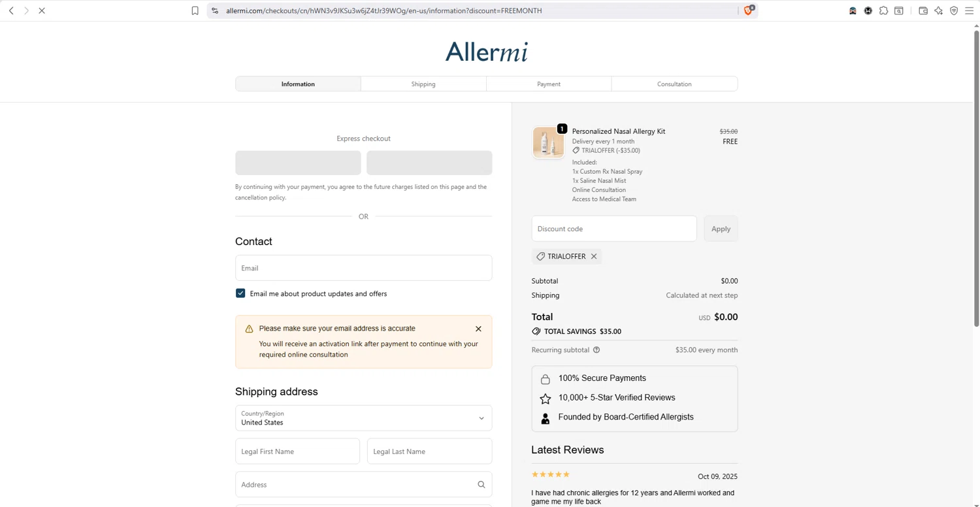This screenshot has height=507, width=980.
Task: Remove the TRIALOFFER discount tag
Action: tap(594, 257)
